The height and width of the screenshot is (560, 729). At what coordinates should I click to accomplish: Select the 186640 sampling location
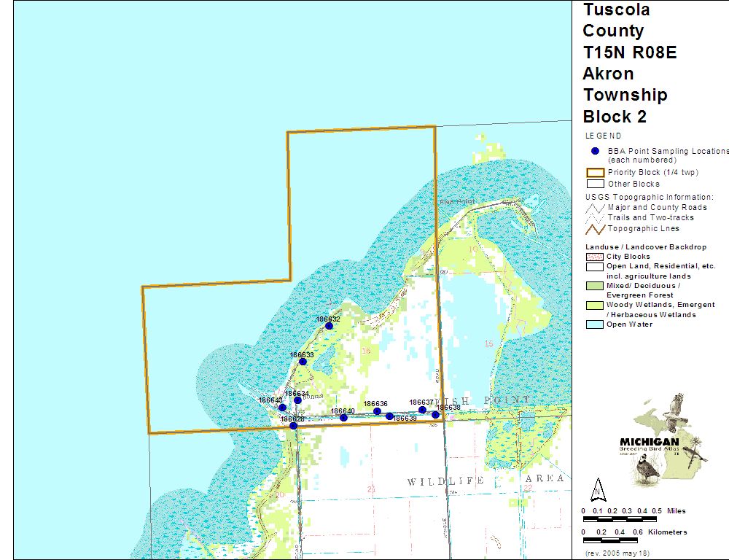[x=343, y=418]
